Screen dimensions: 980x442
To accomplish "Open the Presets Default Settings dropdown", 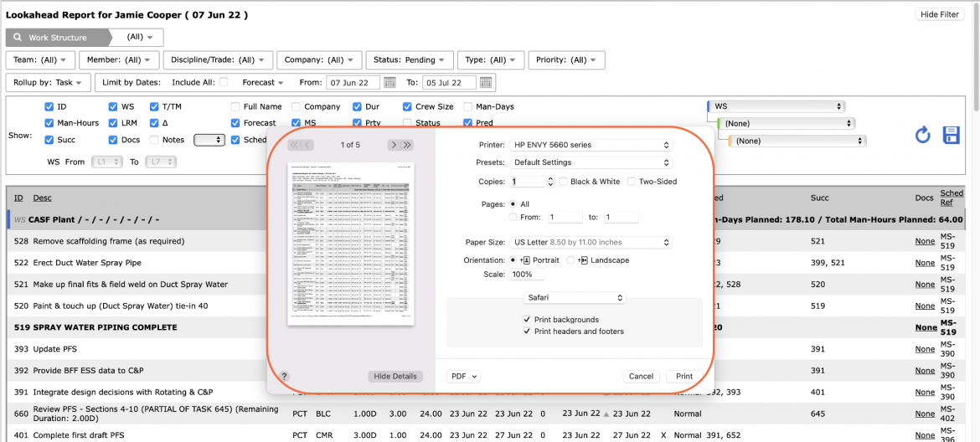I will click(591, 162).
